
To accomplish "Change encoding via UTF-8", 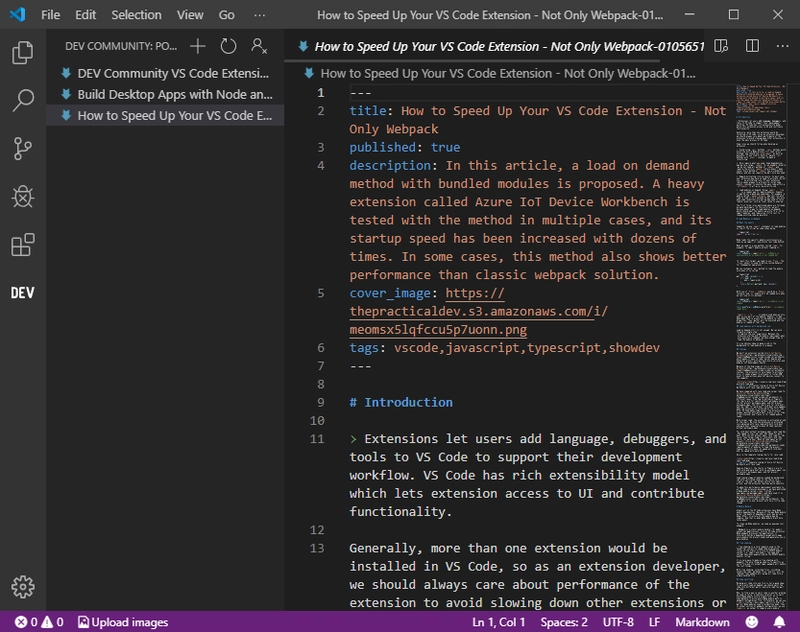I will [x=618, y=622].
